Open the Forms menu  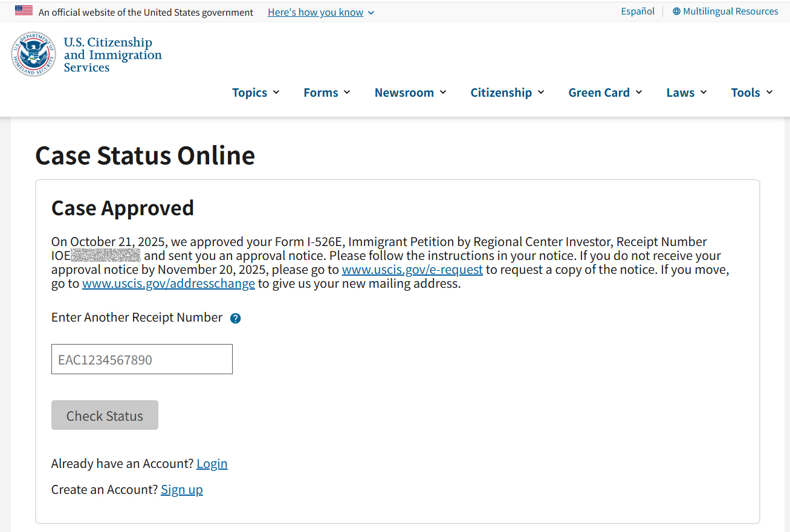[x=327, y=92]
